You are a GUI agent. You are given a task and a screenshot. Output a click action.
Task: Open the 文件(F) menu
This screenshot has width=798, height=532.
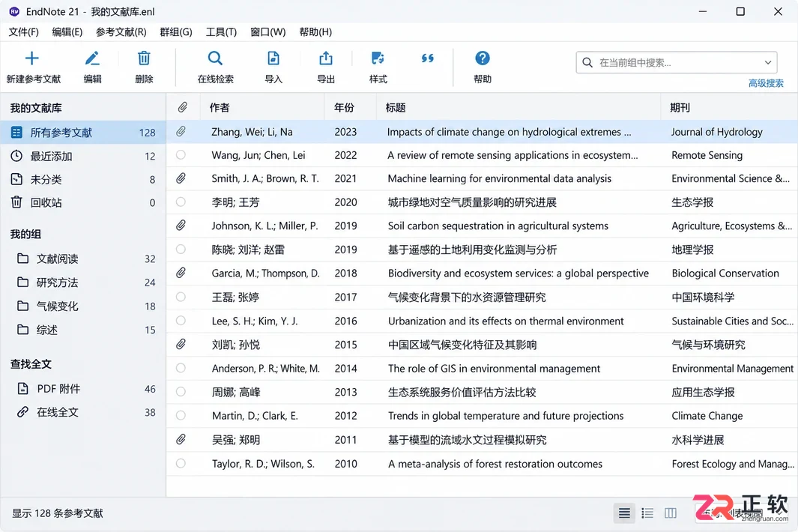(x=23, y=32)
